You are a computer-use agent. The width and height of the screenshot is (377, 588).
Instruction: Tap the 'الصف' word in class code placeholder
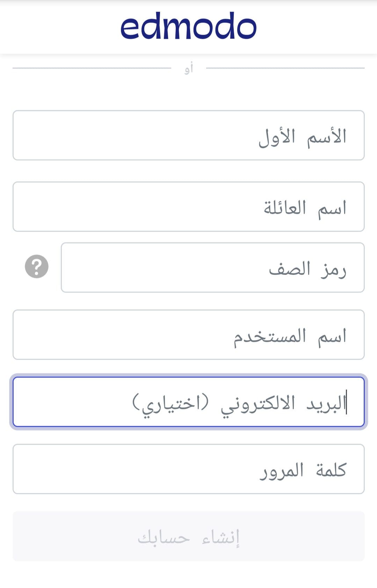[x=290, y=269]
